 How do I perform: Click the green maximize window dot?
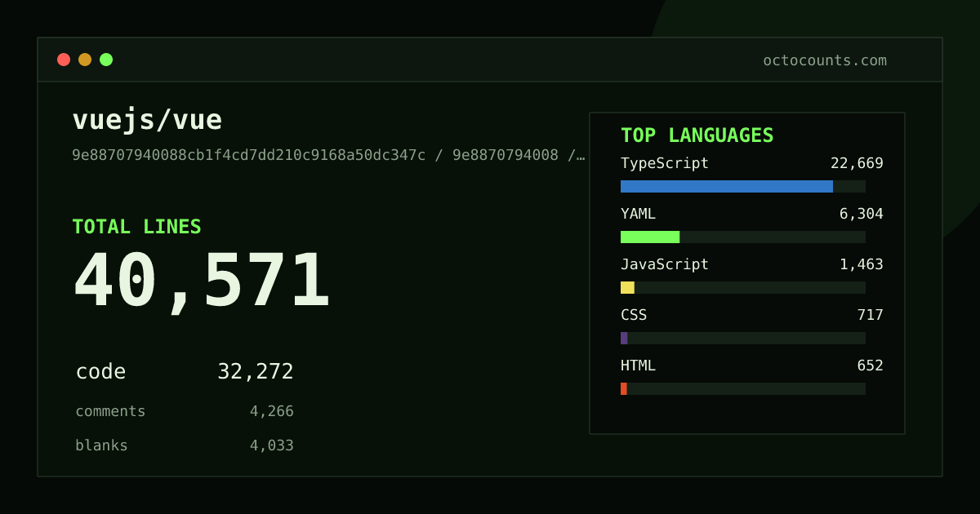(106, 60)
